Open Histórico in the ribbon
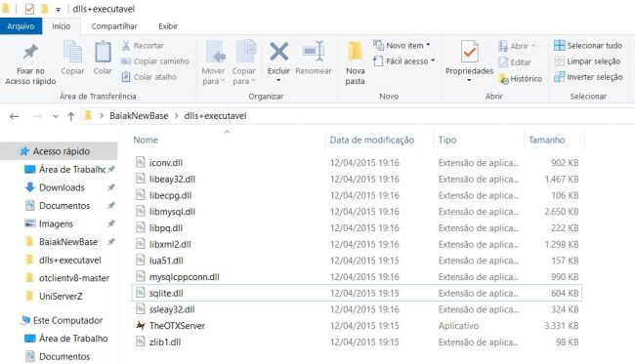The width and height of the screenshot is (635, 364). [521, 79]
